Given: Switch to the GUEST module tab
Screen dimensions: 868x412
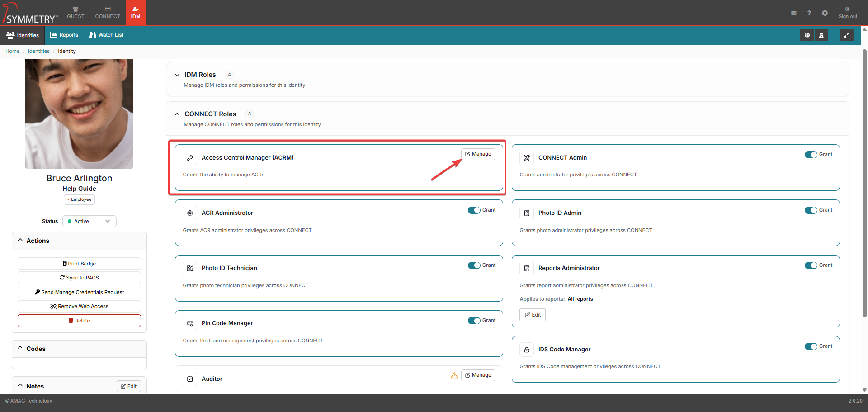Looking at the screenshot, I should pos(75,13).
